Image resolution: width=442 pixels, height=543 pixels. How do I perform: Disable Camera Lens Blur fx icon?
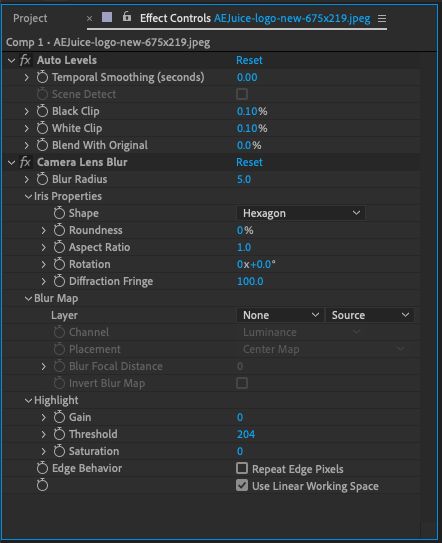25,162
